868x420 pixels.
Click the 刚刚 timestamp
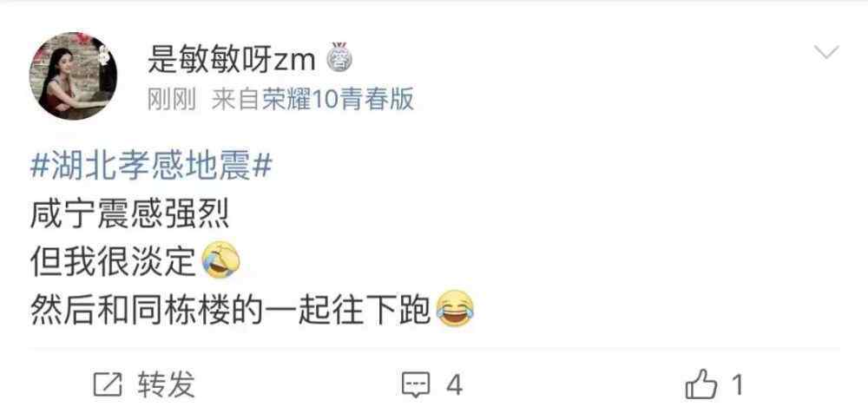(172, 100)
